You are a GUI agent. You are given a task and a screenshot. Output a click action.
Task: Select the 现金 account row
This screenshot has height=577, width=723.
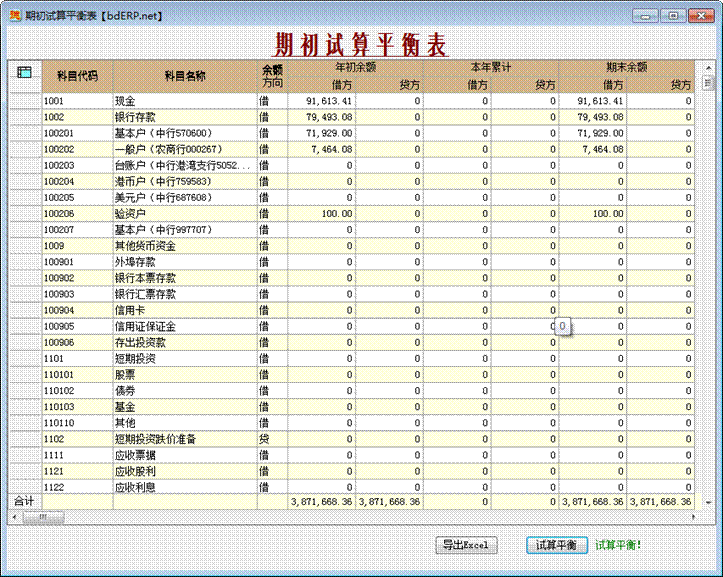tap(185, 101)
